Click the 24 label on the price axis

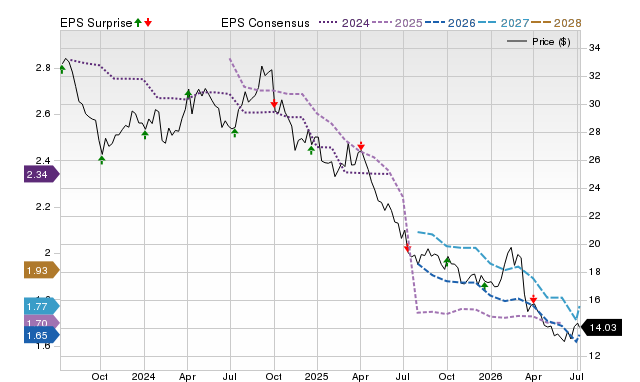click(594, 188)
